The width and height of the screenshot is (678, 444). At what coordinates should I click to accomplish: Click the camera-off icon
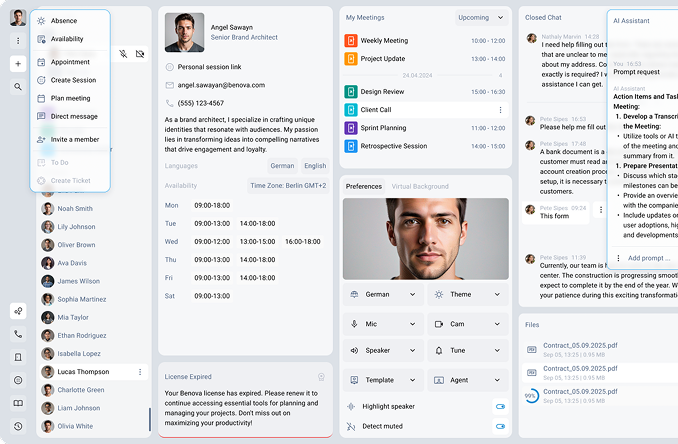coord(139,53)
